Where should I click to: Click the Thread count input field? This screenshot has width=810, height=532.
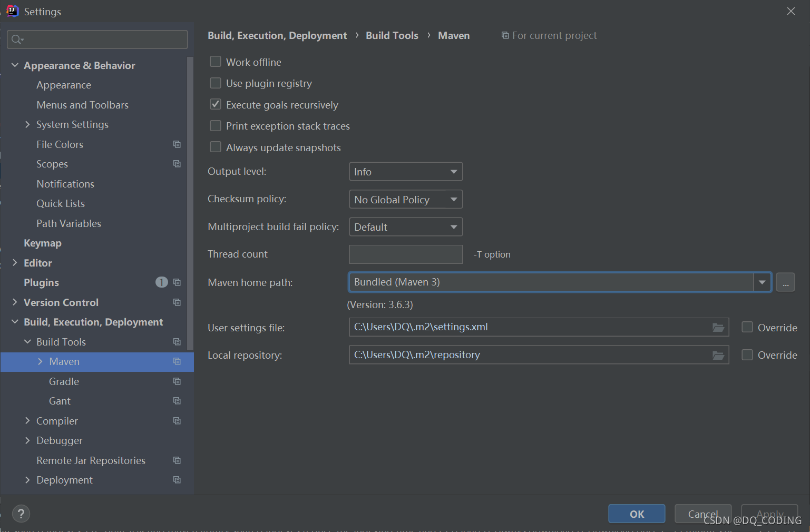[406, 254]
